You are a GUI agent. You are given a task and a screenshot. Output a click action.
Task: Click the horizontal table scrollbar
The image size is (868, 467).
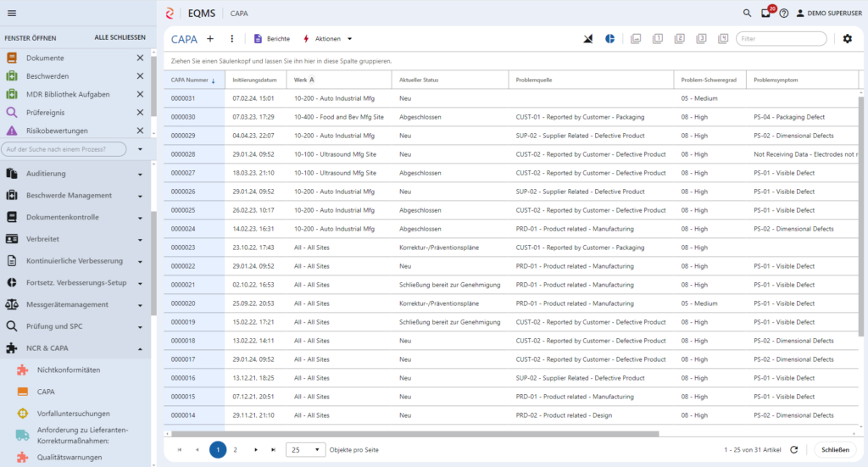coord(415,434)
